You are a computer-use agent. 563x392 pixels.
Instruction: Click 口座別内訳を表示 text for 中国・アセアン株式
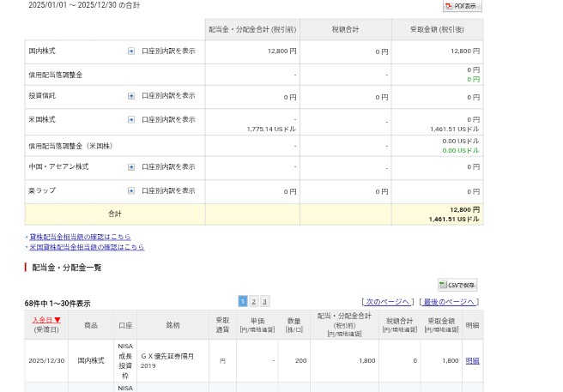(168, 167)
